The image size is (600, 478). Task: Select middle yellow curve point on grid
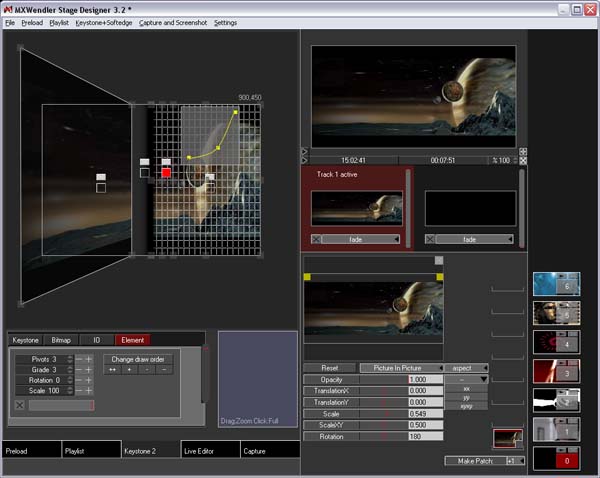click(218, 147)
